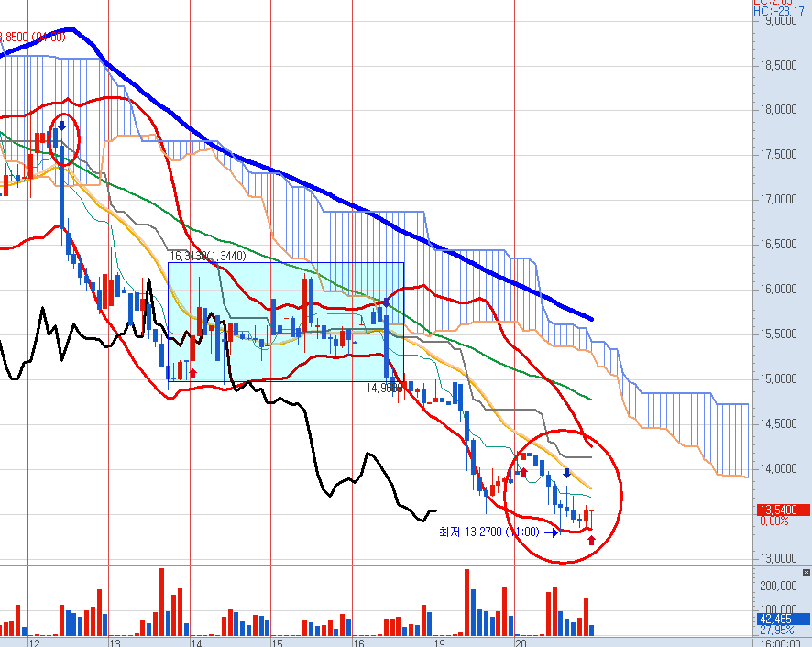Click the 200,000 volume axis label

(778, 586)
